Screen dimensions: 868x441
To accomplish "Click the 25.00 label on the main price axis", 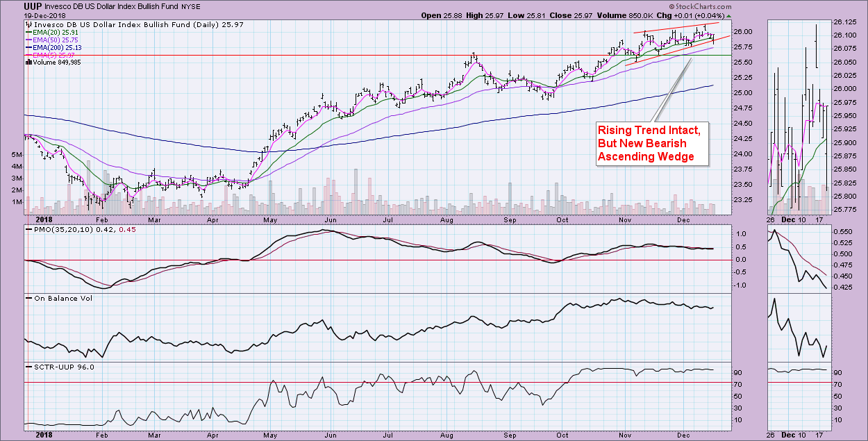I will tap(743, 93).
